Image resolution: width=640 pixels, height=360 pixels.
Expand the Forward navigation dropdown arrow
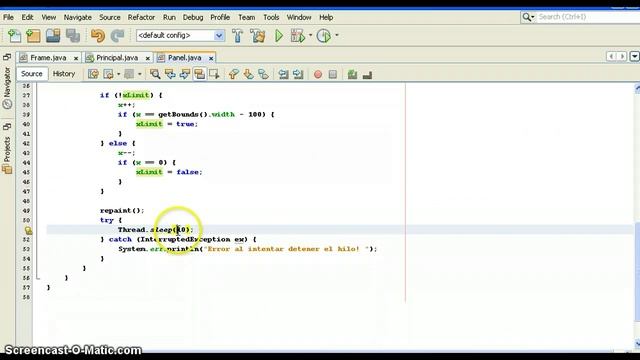point(139,74)
